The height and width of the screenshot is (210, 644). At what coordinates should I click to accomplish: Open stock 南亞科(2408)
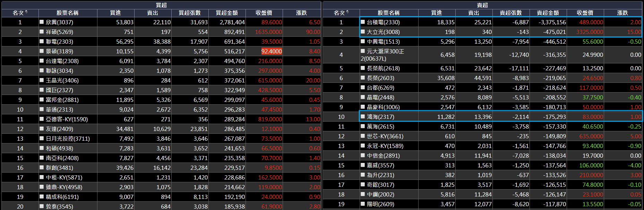(62, 158)
